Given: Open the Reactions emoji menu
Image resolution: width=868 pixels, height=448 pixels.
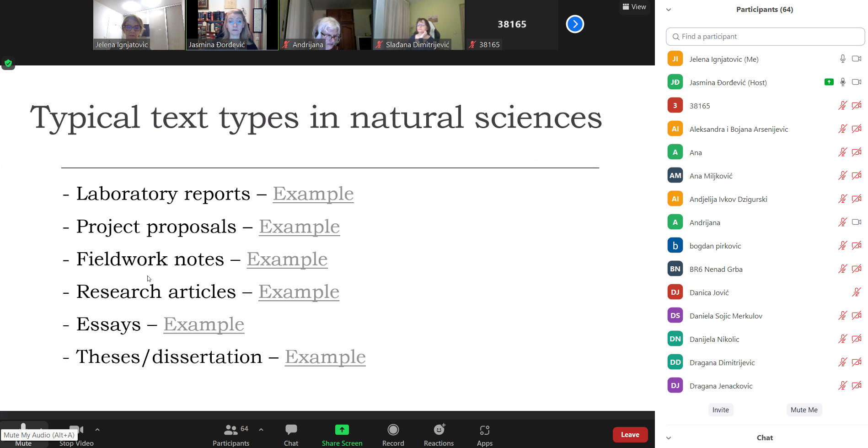Looking at the screenshot, I should coord(439,430).
